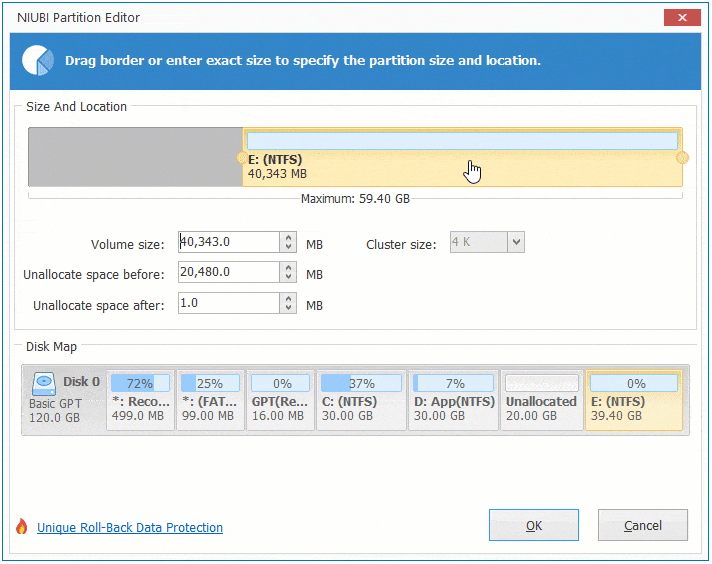Select the 499.0 MB Recovery partition block
This screenshot has width=712, height=564.
tap(140, 400)
